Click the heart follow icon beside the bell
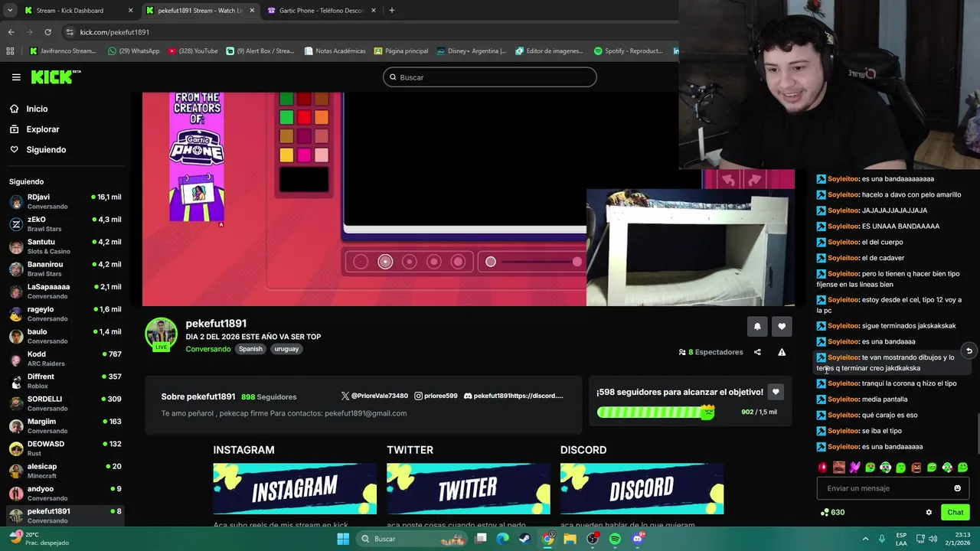 pyautogui.click(x=782, y=326)
